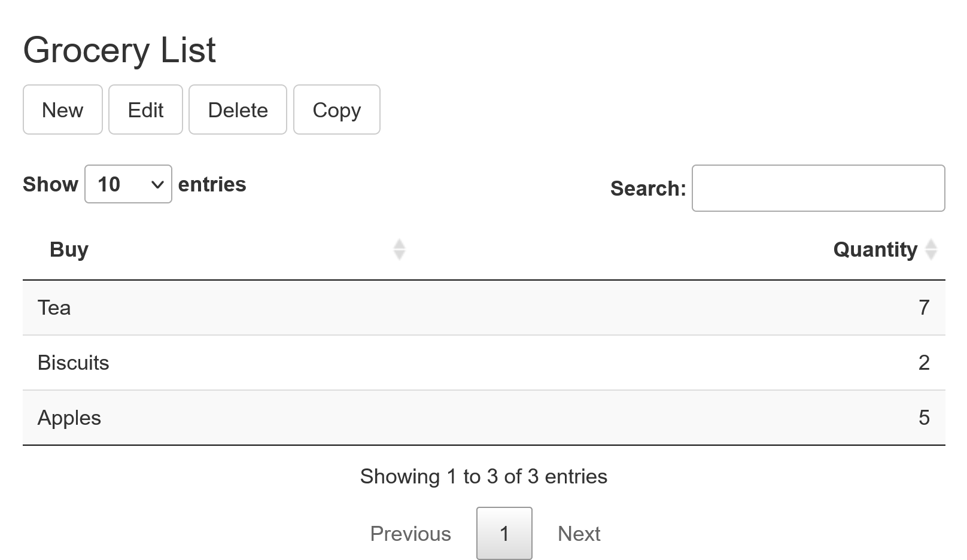Click quantity 2 in the Biscuits row
Viewport: 967px width, 560px height.
pyautogui.click(x=924, y=363)
